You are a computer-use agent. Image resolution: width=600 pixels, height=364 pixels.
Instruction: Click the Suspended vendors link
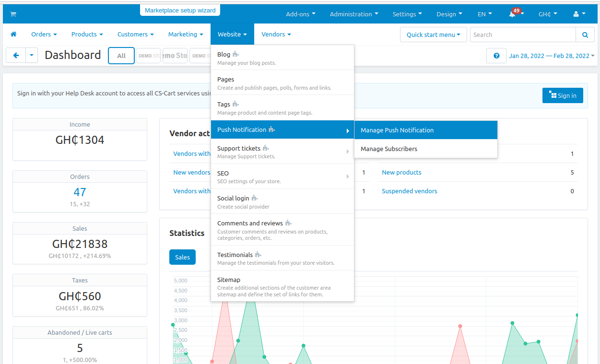click(409, 191)
